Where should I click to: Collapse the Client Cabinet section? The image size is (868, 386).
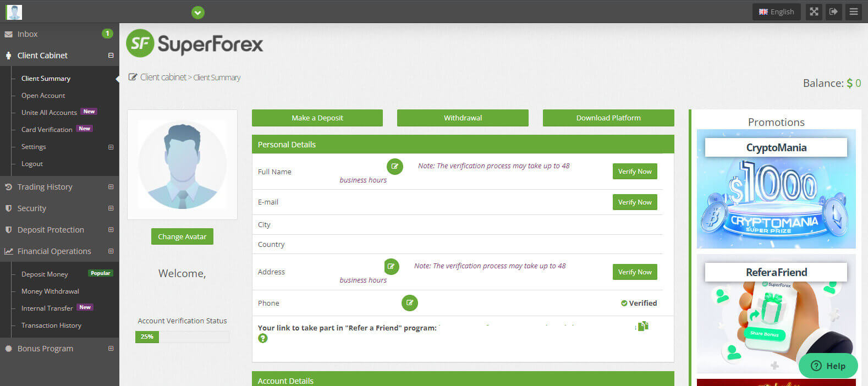coord(111,56)
